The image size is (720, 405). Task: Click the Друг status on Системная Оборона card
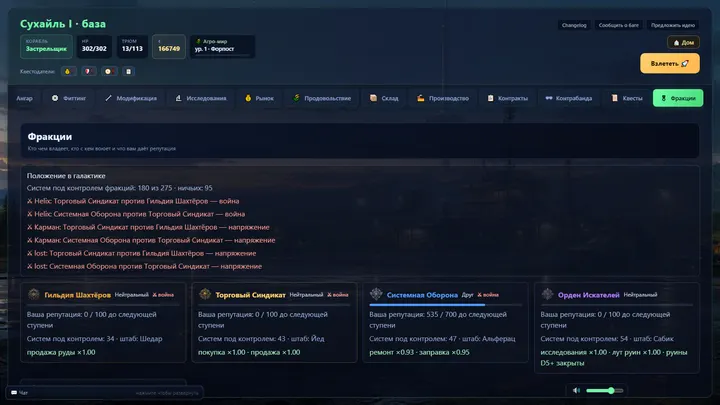(467, 295)
